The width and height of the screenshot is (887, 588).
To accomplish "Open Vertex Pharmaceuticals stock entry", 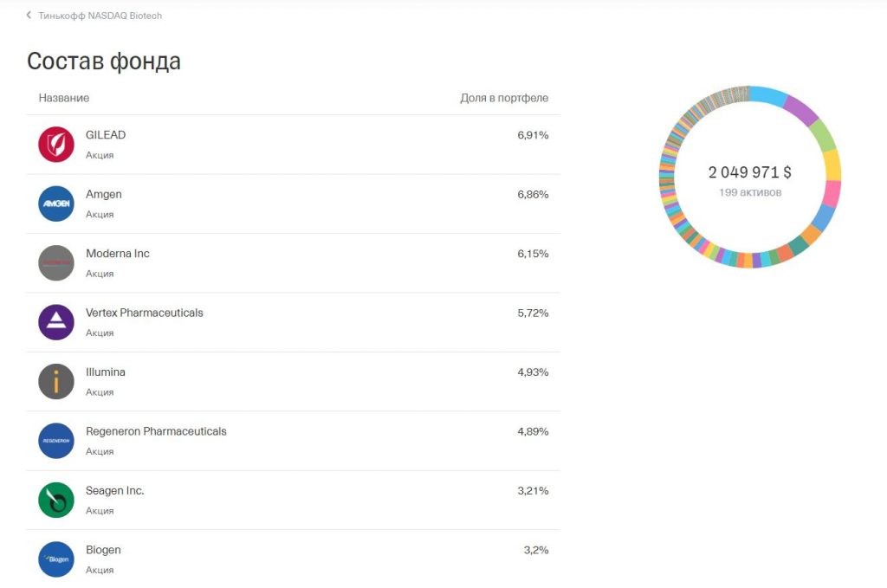I will click(x=145, y=313).
